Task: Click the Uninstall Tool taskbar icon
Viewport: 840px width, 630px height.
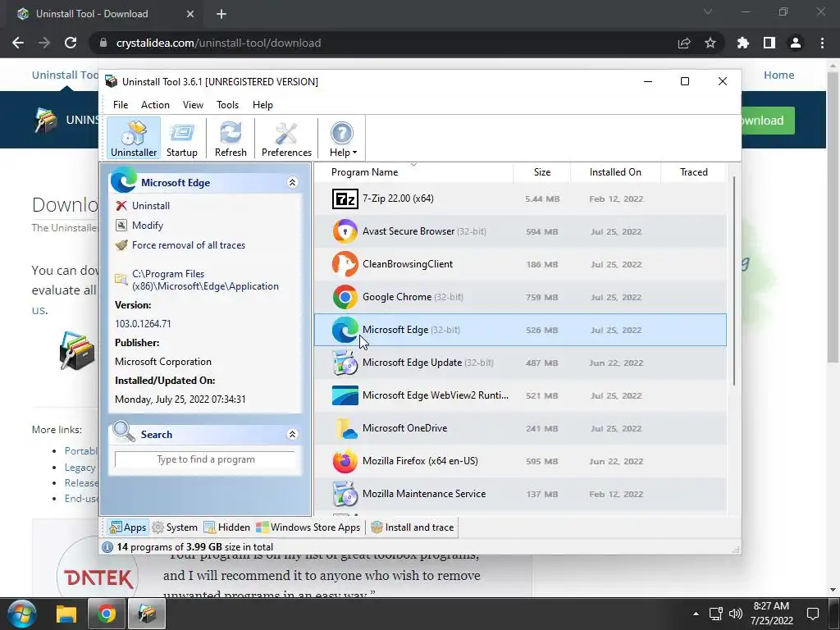Action: click(x=146, y=614)
